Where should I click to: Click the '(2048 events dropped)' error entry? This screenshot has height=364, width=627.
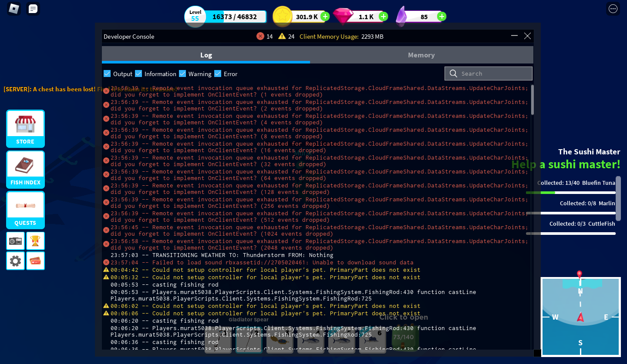tap(319, 244)
